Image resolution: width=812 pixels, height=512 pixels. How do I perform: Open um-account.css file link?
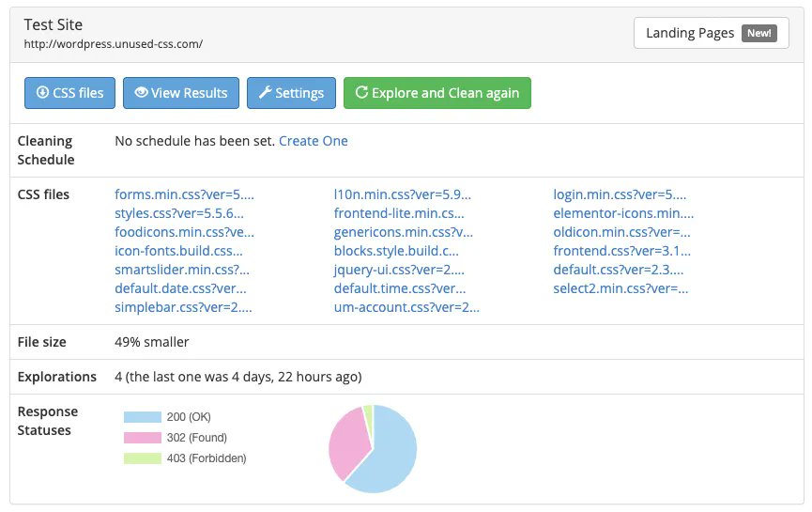point(406,307)
